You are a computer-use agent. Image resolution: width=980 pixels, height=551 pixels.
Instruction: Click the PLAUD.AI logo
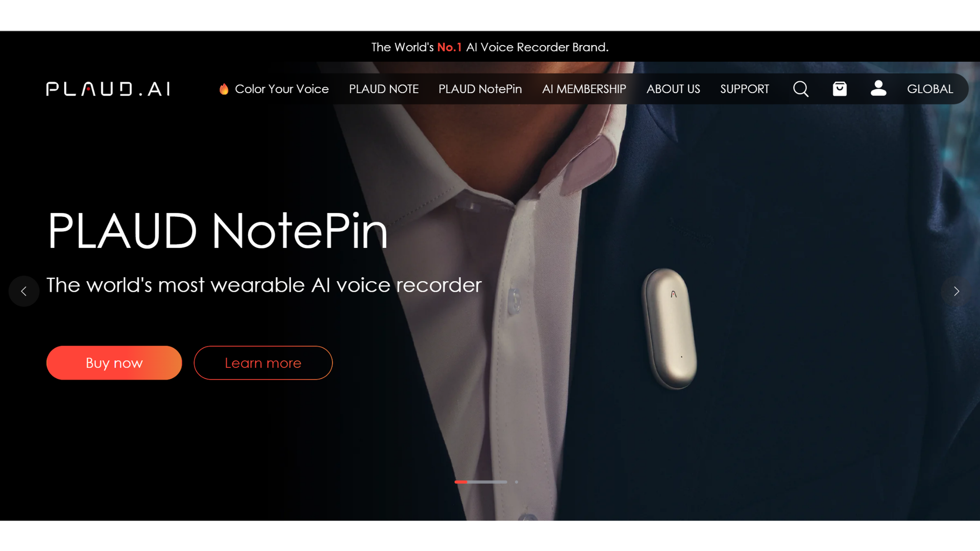click(x=108, y=89)
